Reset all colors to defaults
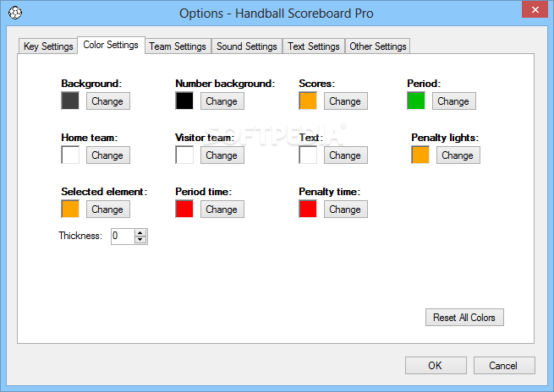 [x=464, y=318]
